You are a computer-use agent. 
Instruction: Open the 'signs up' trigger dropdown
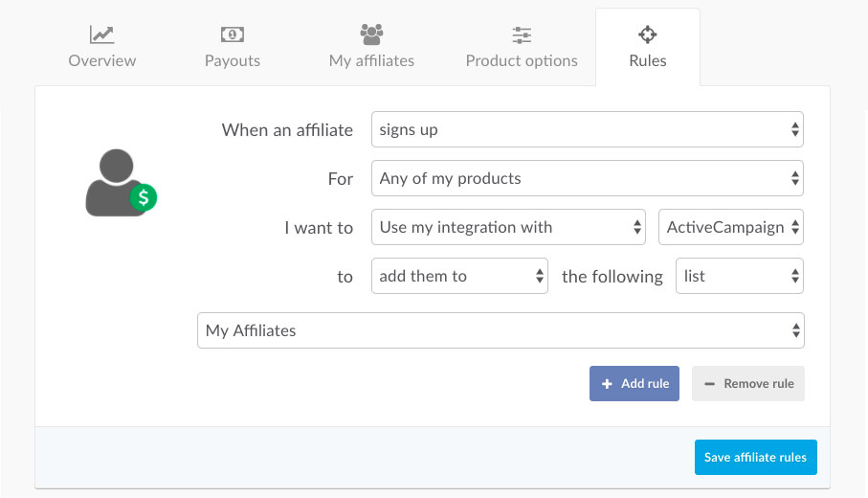tap(588, 129)
